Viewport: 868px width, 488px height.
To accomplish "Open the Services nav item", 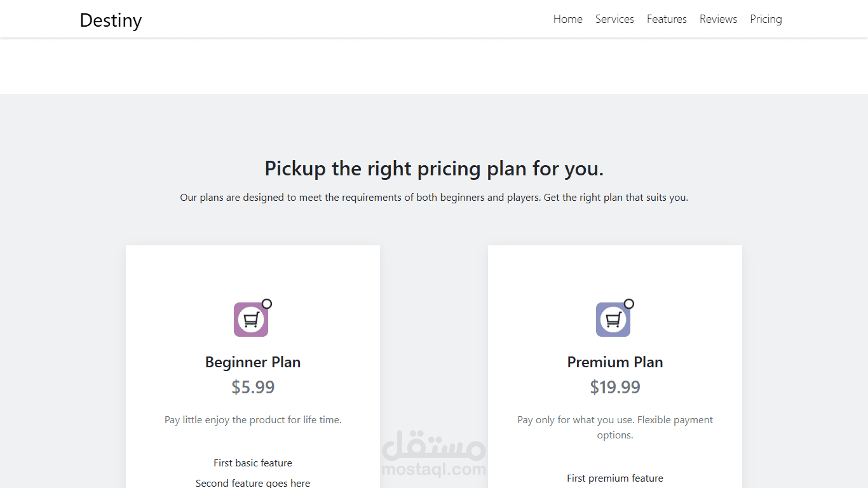I will [614, 19].
